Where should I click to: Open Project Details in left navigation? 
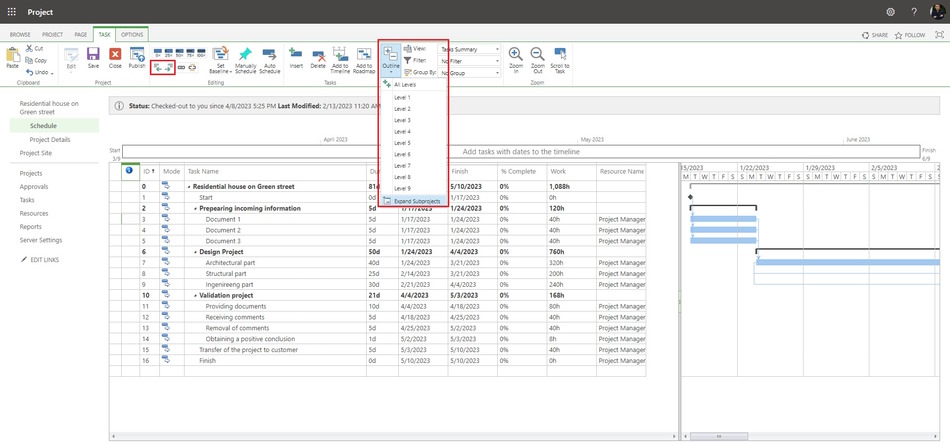50,139
